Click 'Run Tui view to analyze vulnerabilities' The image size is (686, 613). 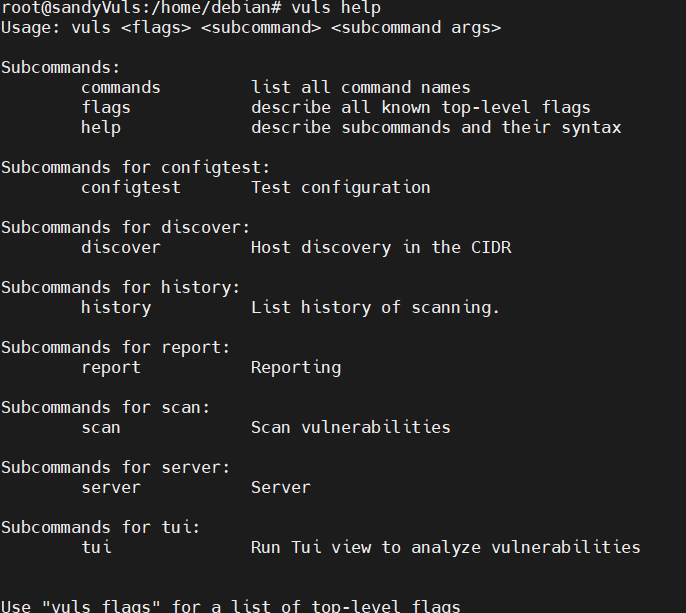tap(445, 547)
